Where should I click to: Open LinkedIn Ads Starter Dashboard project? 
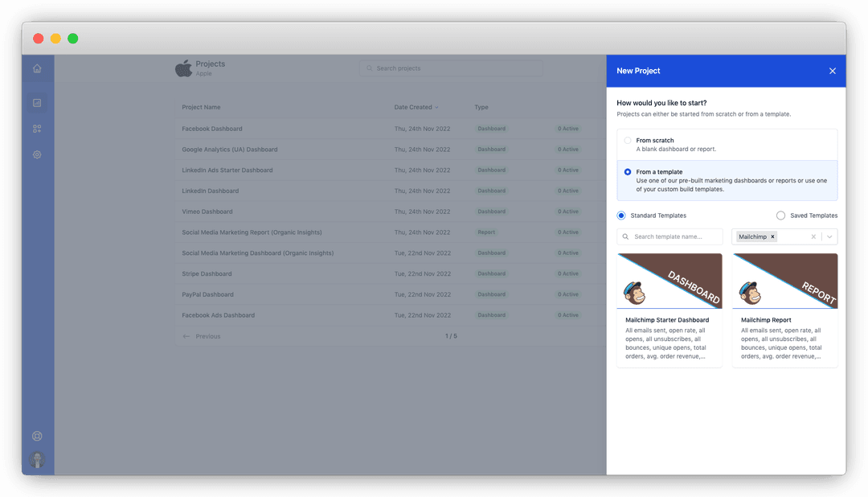click(x=227, y=170)
